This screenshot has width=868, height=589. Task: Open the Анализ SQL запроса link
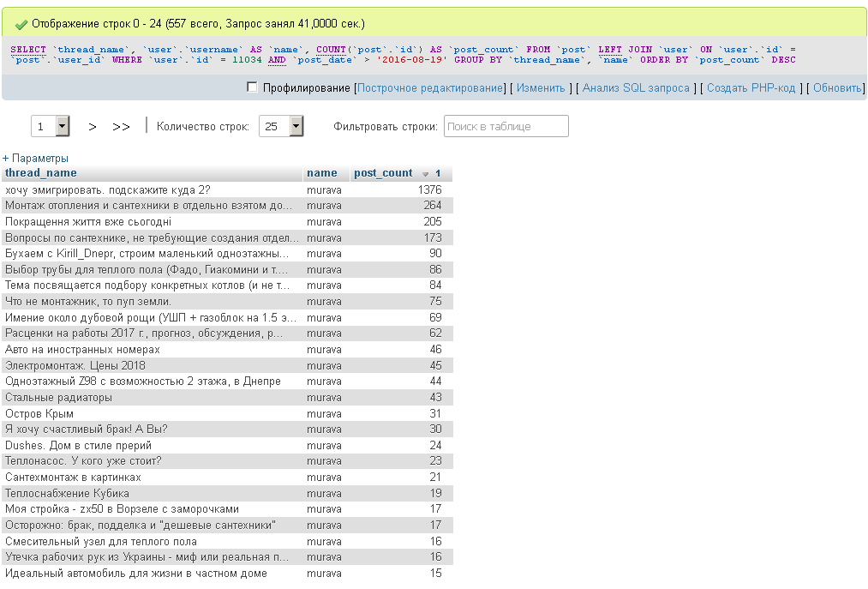pyautogui.click(x=636, y=88)
